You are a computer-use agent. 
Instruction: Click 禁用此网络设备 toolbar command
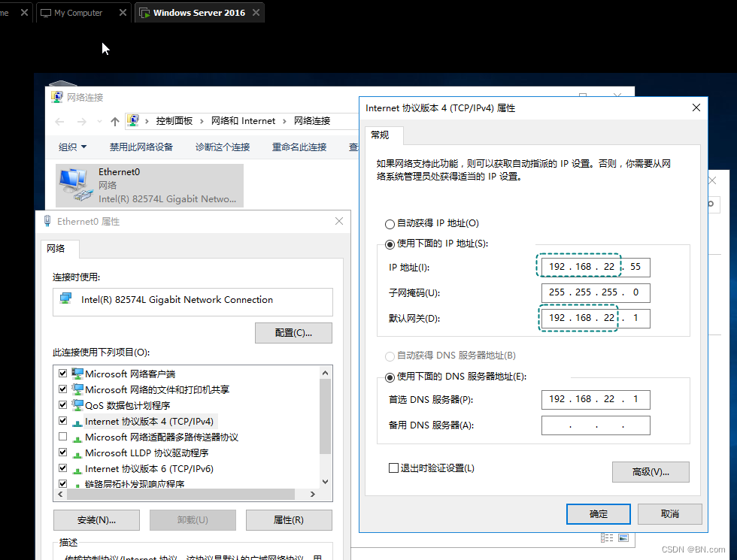point(141,147)
